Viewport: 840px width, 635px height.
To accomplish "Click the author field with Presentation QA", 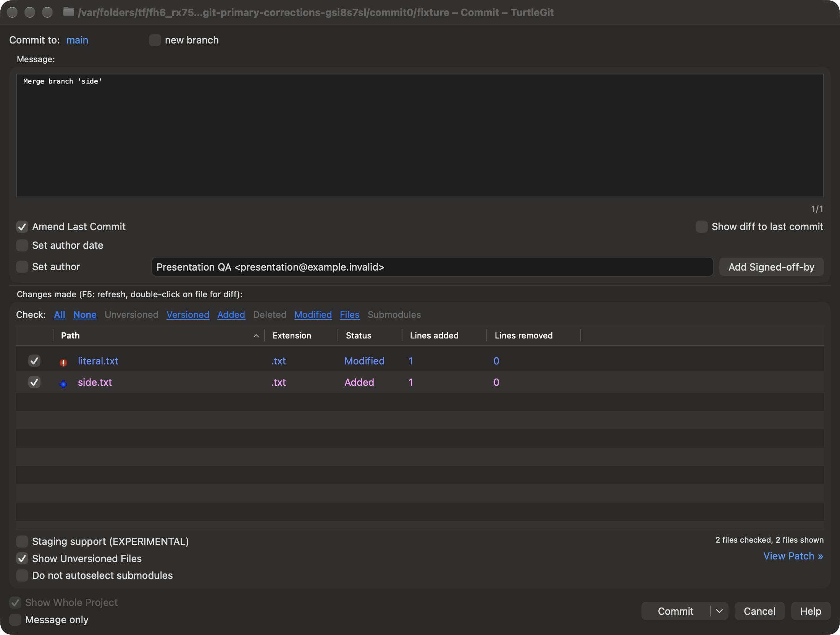I will pyautogui.click(x=432, y=267).
